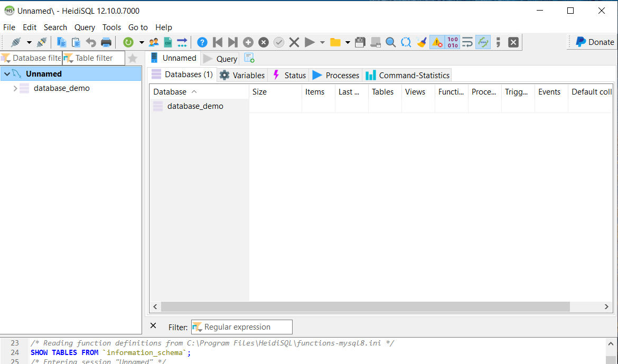Expand the database_demo tree node
This screenshot has width=618, height=364.
coord(15,89)
